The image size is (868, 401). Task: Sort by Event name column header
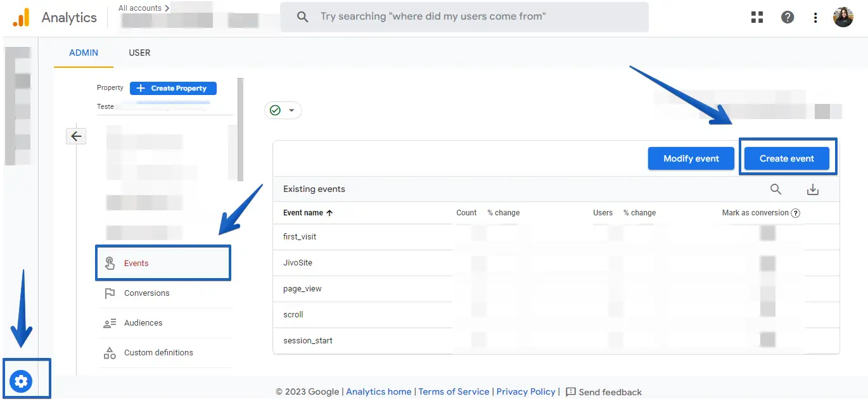coord(307,213)
